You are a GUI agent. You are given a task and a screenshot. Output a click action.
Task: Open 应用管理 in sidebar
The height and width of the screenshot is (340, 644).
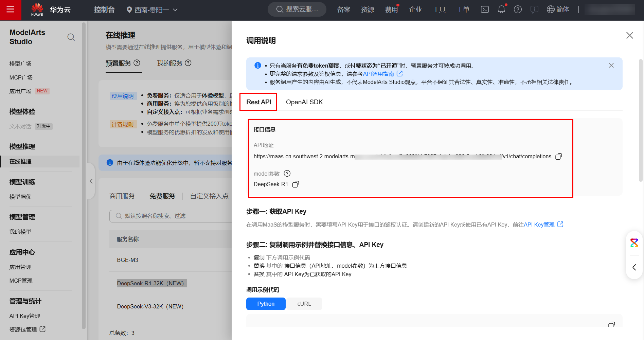20,267
